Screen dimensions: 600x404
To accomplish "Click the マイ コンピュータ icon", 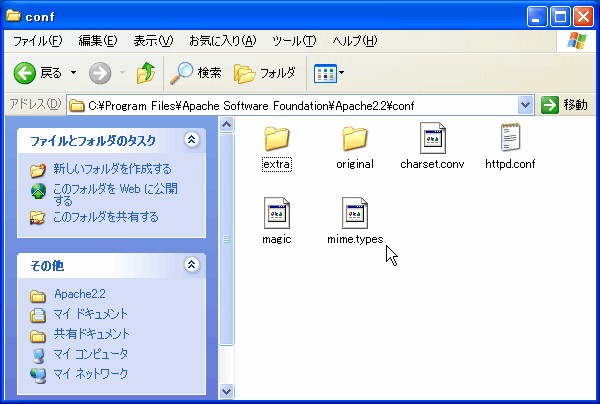I will pos(38,355).
